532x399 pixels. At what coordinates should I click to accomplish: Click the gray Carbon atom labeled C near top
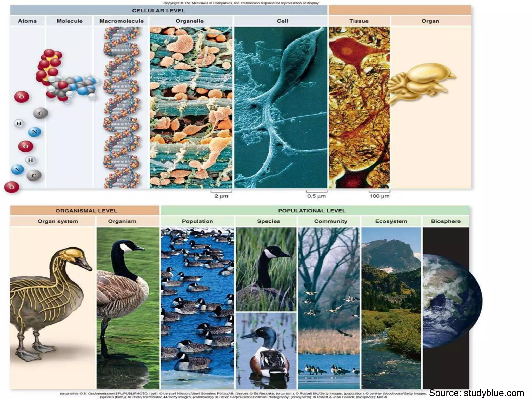click(x=41, y=113)
